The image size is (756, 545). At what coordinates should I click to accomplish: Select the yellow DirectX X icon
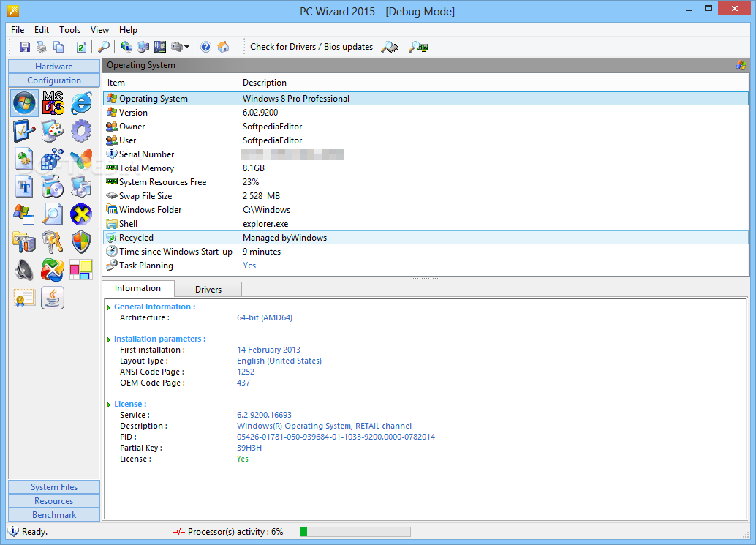(81, 214)
